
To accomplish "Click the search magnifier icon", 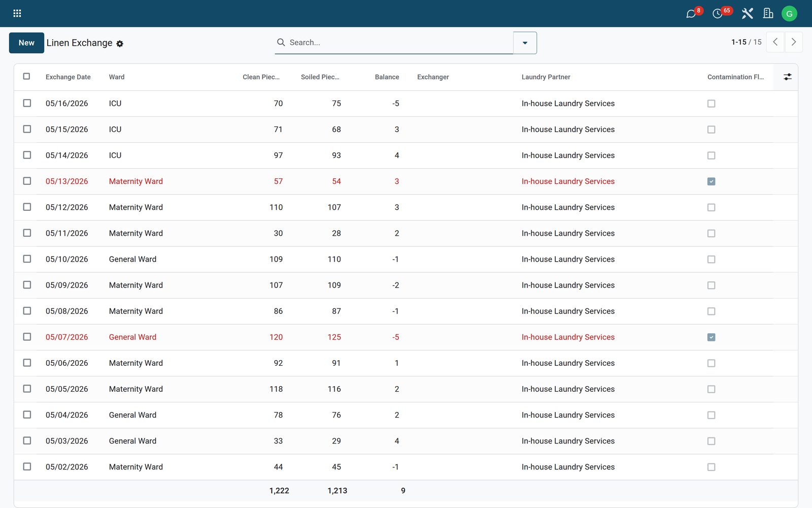I will tap(281, 42).
